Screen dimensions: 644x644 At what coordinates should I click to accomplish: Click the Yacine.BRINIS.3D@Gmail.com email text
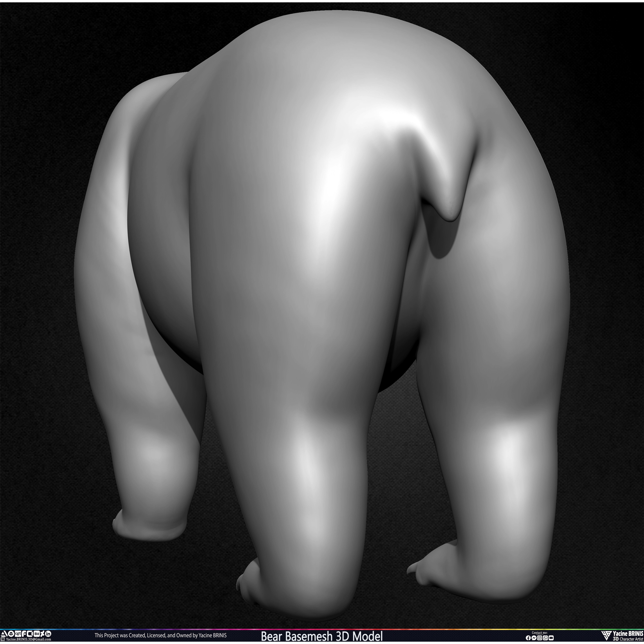coord(29,639)
